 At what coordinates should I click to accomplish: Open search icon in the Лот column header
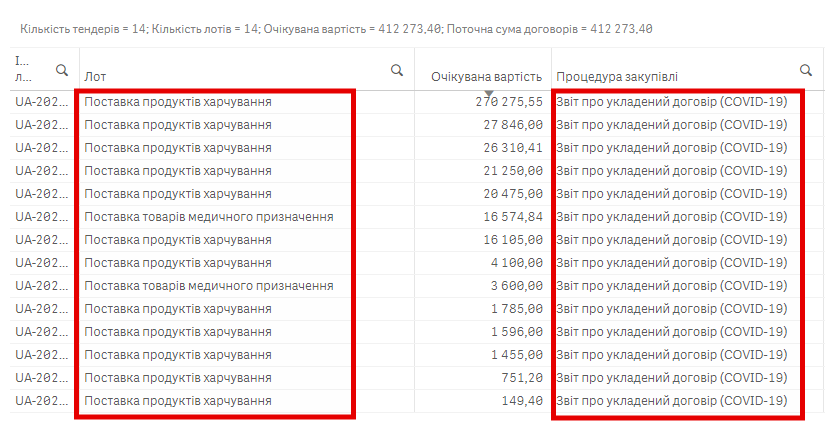tap(397, 70)
